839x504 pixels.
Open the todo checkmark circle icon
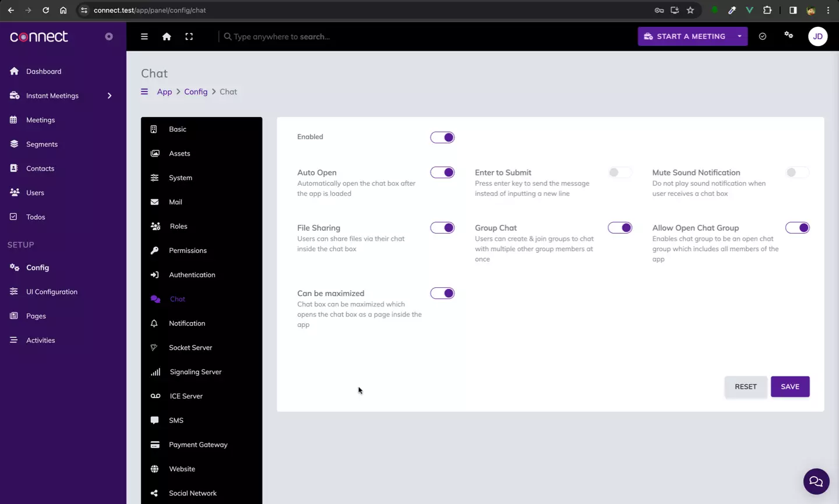tap(763, 36)
